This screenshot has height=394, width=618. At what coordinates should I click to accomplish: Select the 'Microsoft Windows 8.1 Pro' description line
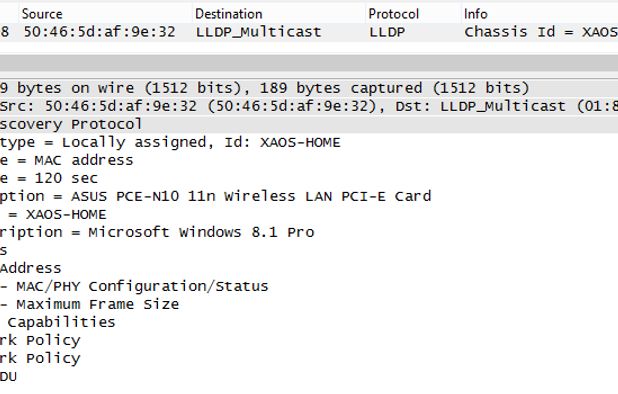click(x=309, y=232)
